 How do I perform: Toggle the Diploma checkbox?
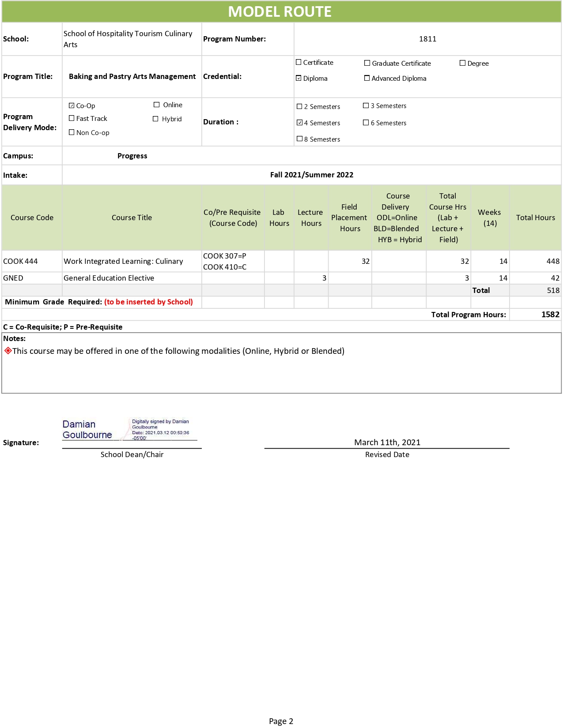pos(299,79)
